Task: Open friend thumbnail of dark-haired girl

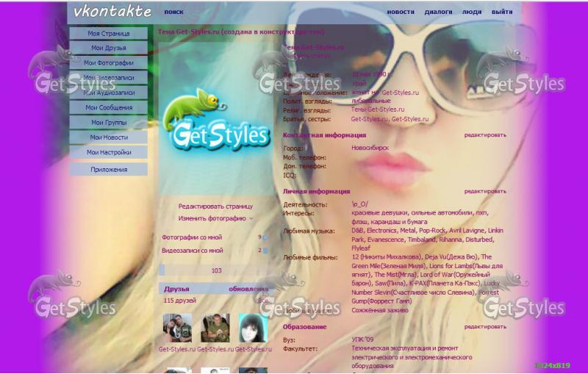Action: click(253, 328)
